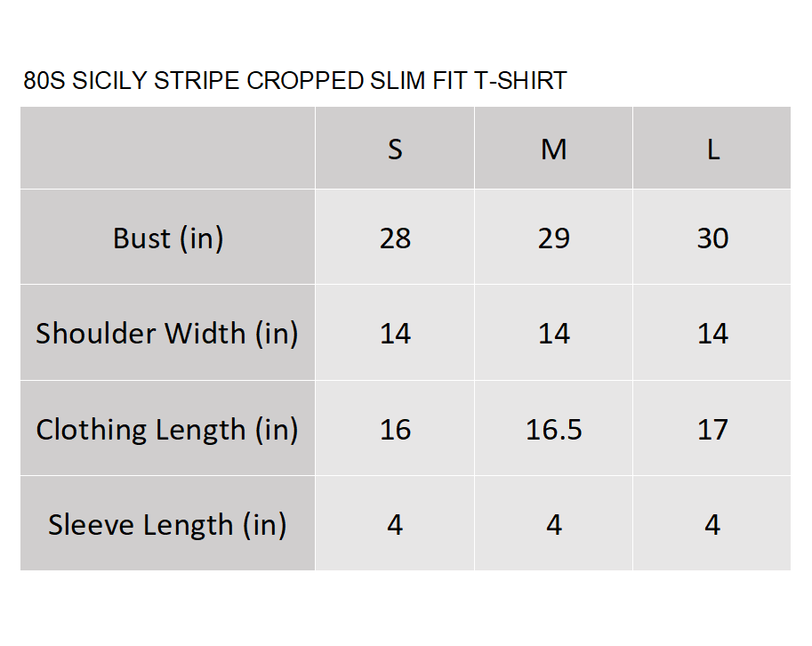Click the Clothing Length (in) row label
Screen dimensions: 812x646
tap(168, 428)
